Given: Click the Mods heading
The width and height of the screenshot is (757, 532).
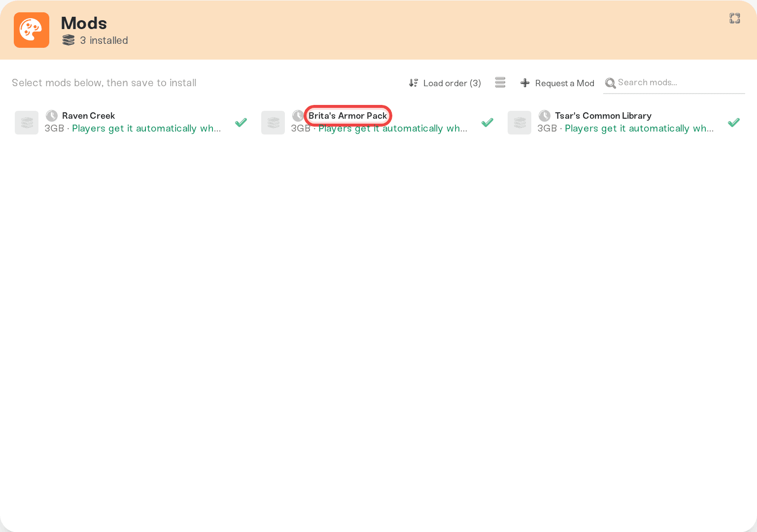Looking at the screenshot, I should 84,23.
